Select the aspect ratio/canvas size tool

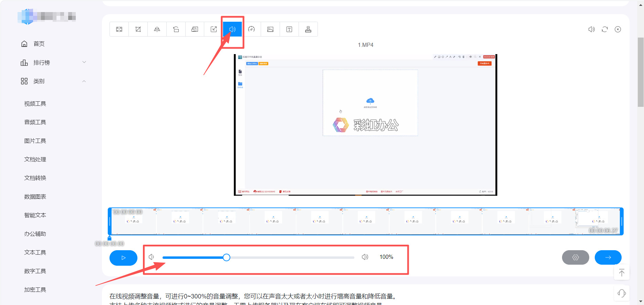point(195,29)
